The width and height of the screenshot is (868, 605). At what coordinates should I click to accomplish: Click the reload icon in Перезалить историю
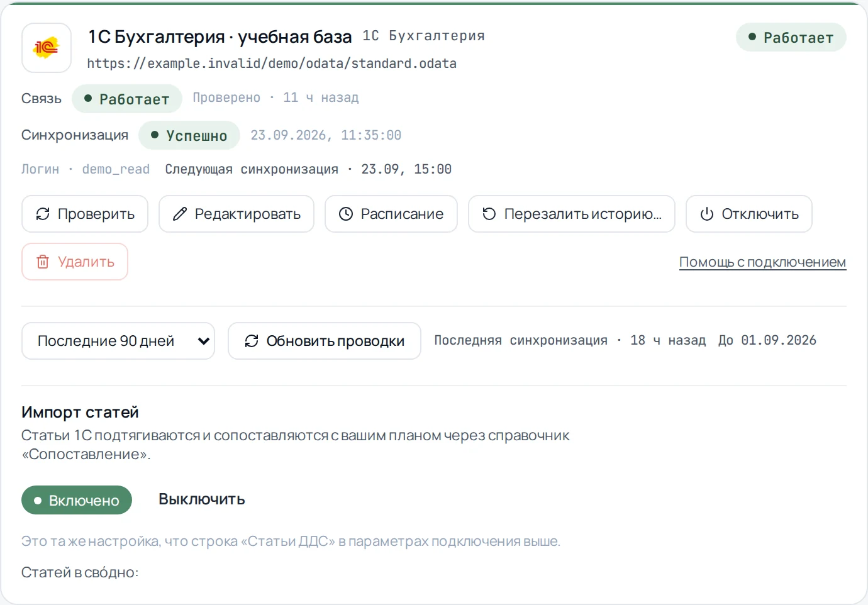pos(489,214)
